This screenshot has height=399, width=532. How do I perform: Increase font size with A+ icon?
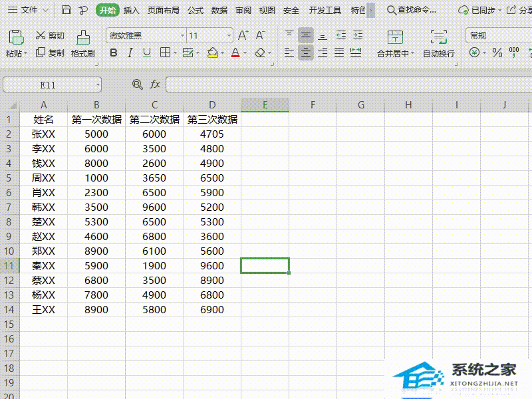(x=243, y=35)
